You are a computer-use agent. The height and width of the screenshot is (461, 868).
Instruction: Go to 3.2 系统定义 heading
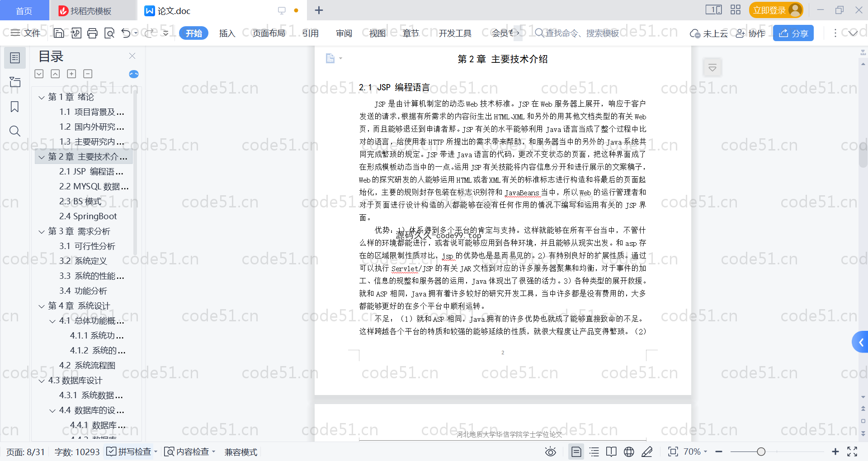83,261
